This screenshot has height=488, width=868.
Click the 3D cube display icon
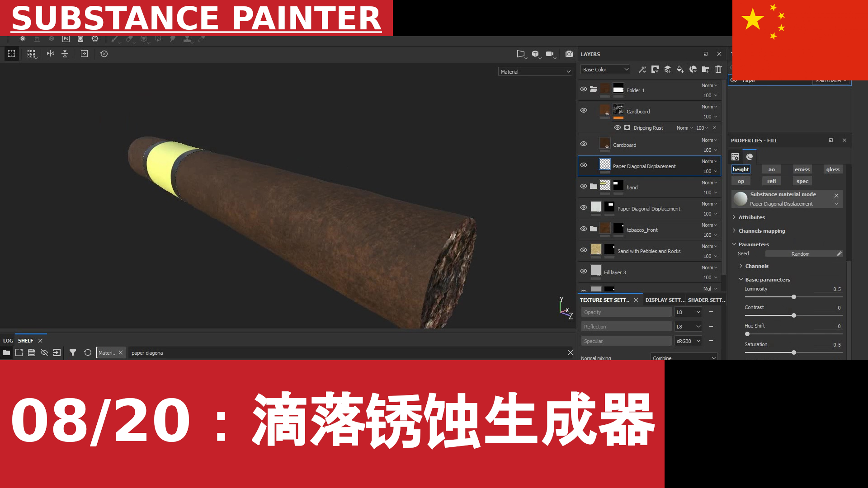pyautogui.click(x=536, y=54)
